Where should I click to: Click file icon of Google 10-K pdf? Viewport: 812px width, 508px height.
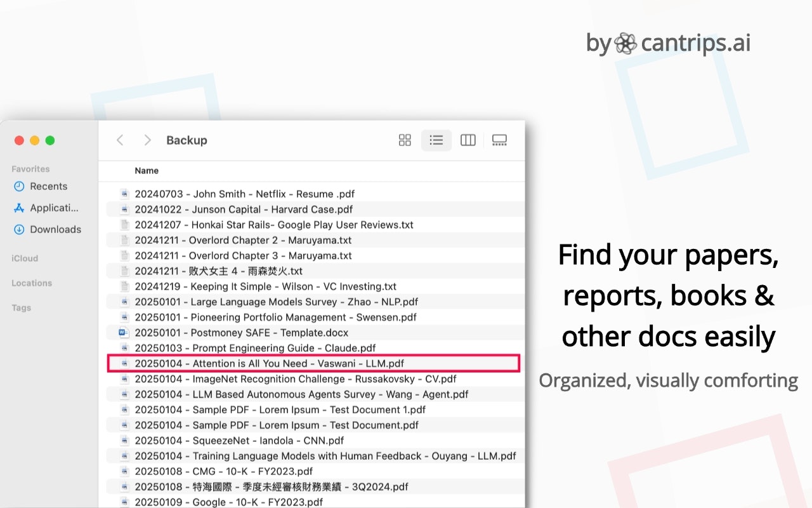124,502
